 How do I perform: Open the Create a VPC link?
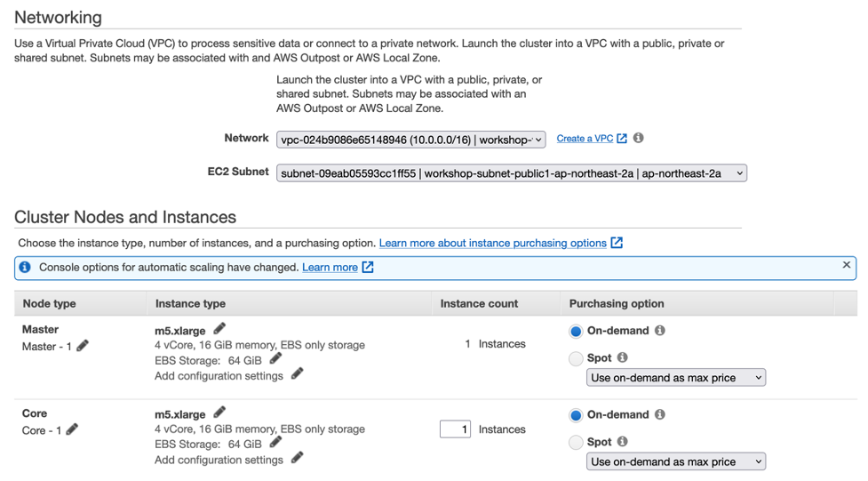click(585, 139)
